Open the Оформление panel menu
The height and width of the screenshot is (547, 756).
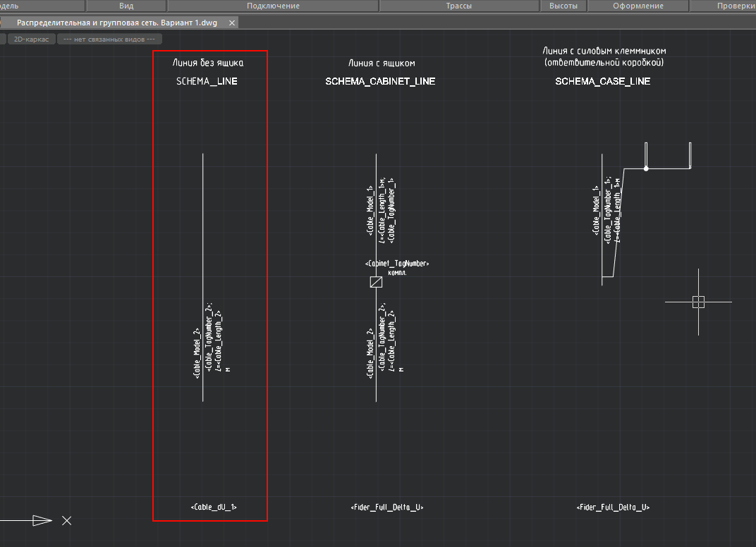tap(638, 6)
